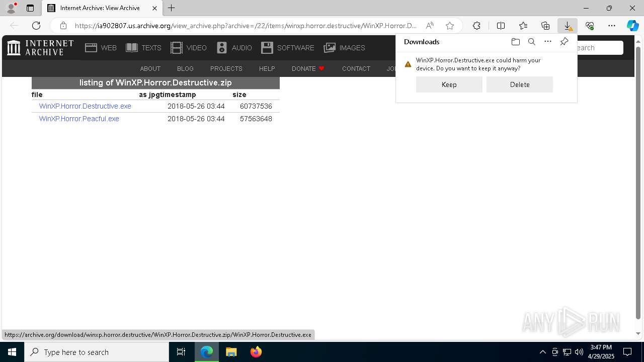Download WinXP.Horror.Destructive.exe link

(85, 107)
